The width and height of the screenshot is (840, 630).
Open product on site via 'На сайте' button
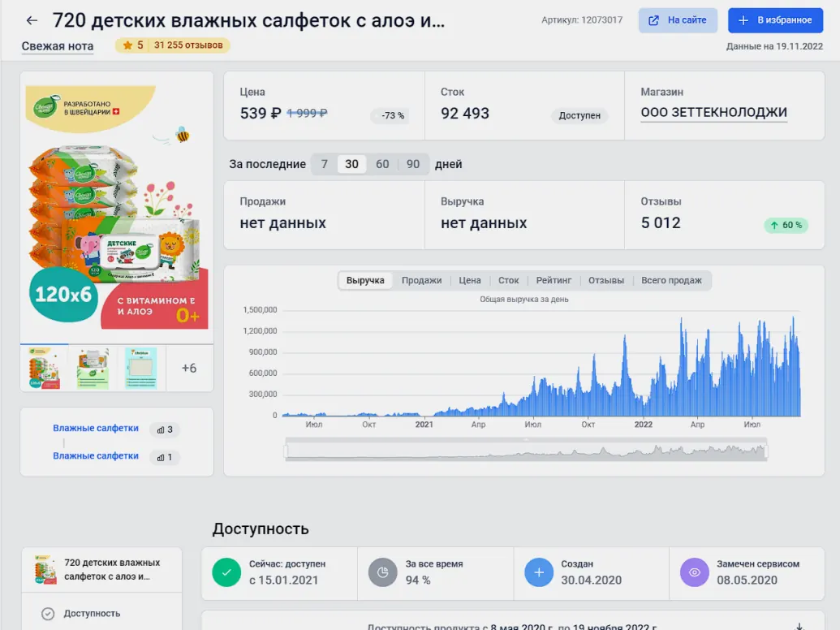click(x=678, y=20)
